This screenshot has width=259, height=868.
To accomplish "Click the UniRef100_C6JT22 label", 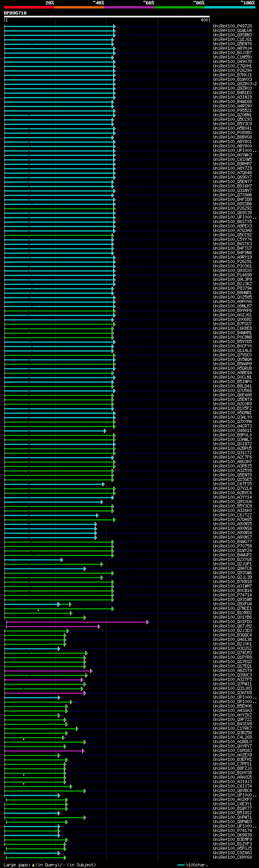I will (x=232, y=515).
